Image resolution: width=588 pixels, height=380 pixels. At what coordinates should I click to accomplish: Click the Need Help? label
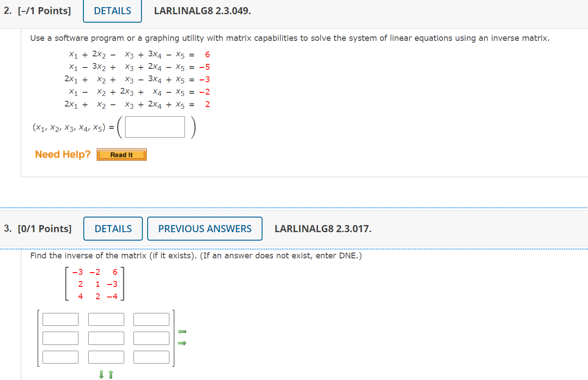(x=63, y=154)
